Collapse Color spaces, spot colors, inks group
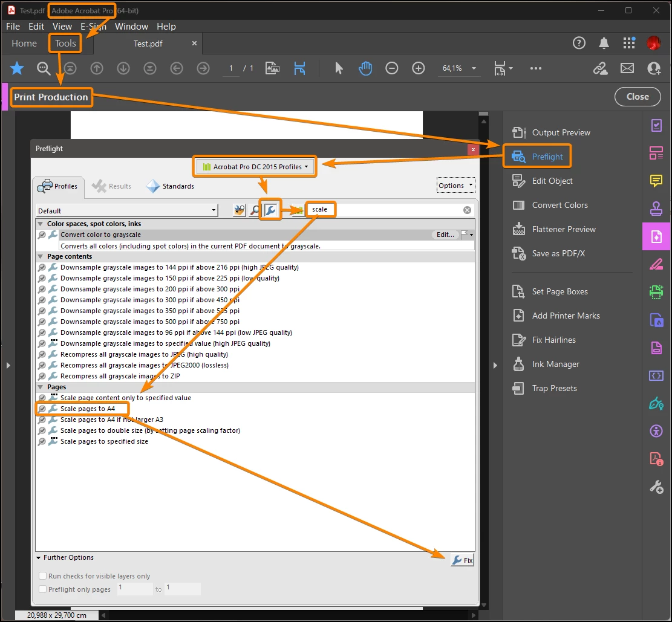Image resolution: width=672 pixels, height=622 pixels. coord(41,224)
